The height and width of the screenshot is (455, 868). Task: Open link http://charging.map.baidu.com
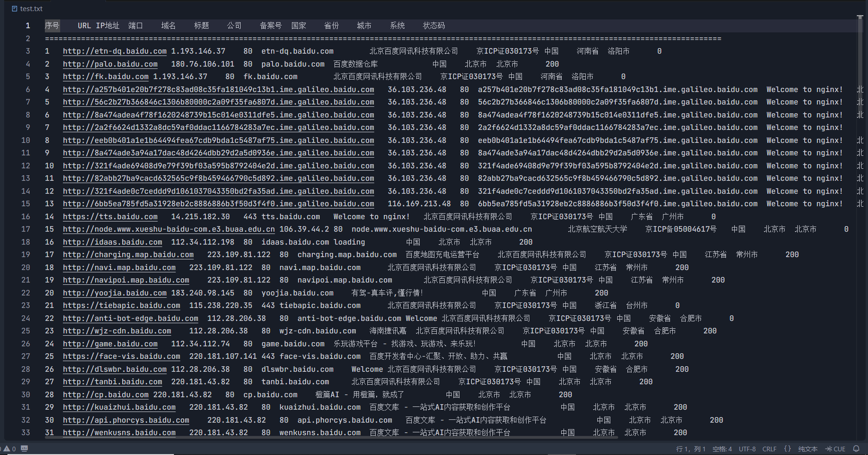[x=128, y=255]
